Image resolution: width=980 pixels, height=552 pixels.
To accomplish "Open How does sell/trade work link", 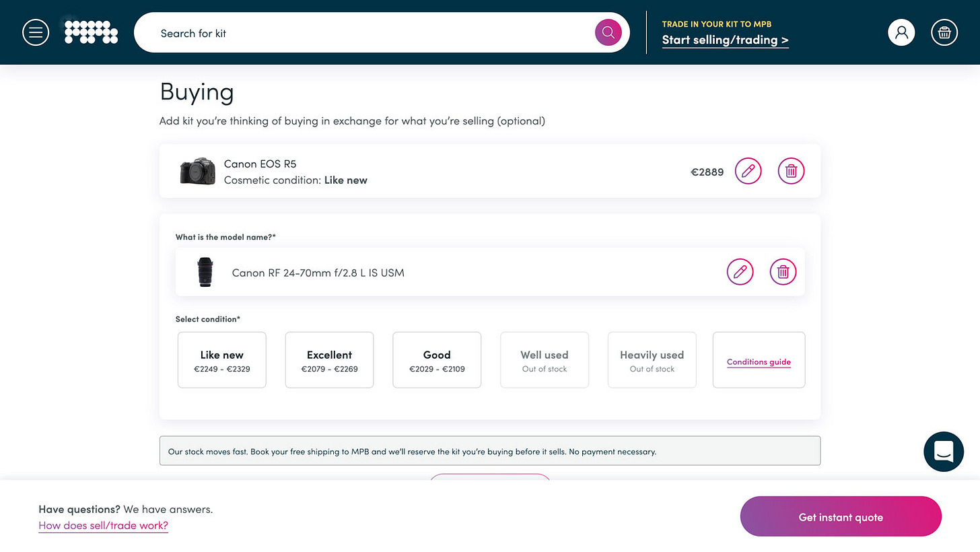I will tap(103, 526).
